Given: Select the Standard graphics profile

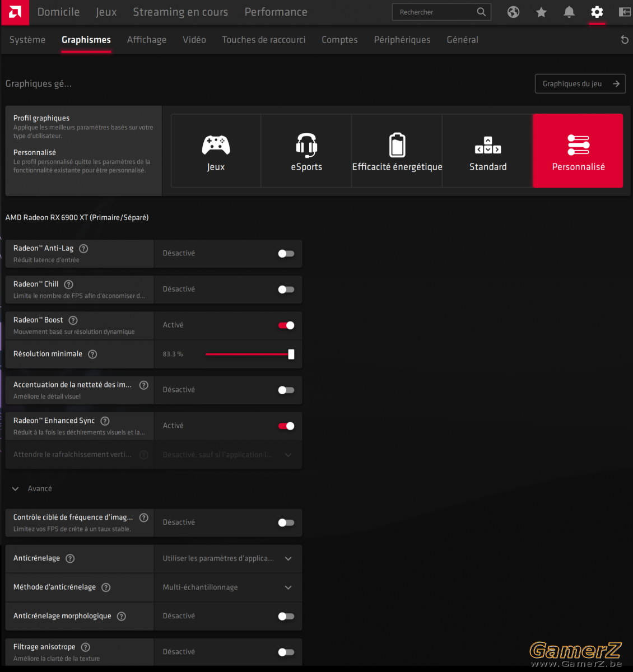Looking at the screenshot, I should (488, 151).
